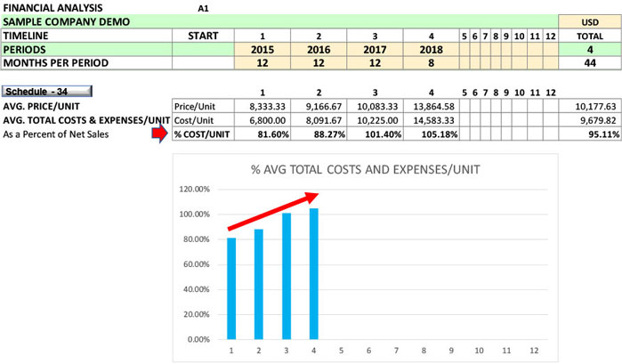Select cost cell 14,583.33
This screenshot has height=364, width=622.
pyautogui.click(x=432, y=120)
